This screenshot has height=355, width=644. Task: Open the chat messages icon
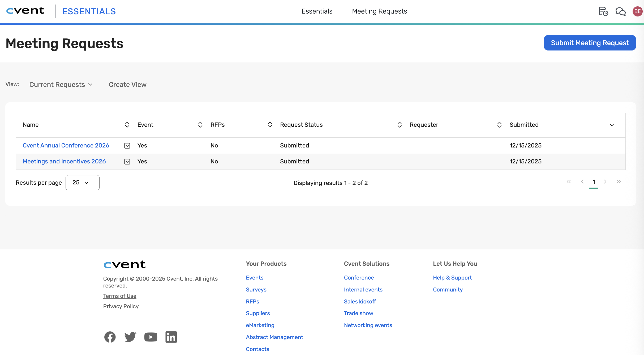(620, 11)
